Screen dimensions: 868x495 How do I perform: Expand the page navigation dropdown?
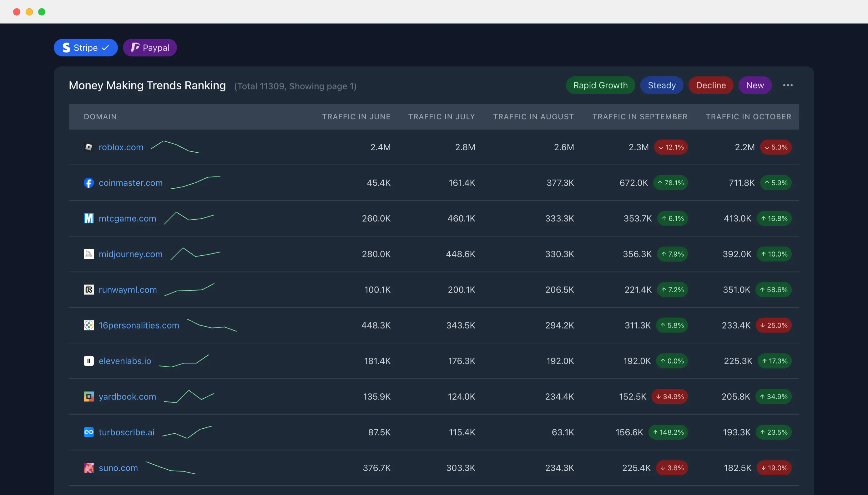click(x=788, y=85)
